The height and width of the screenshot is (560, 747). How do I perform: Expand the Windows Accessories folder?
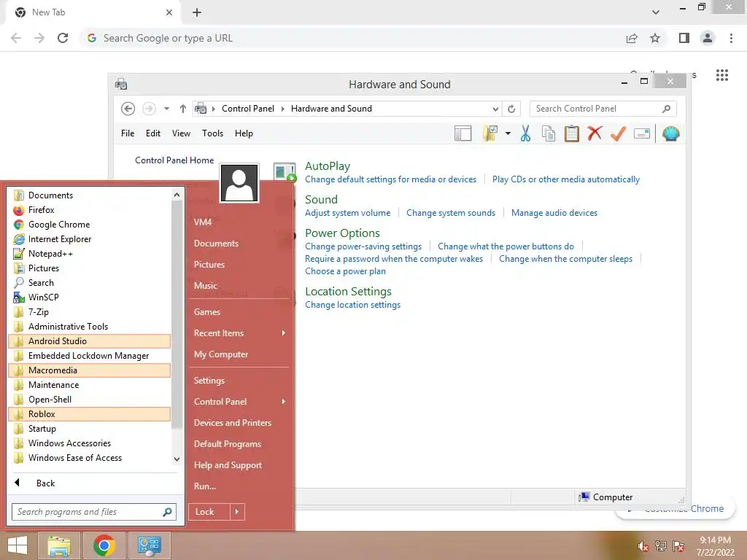tap(89, 443)
